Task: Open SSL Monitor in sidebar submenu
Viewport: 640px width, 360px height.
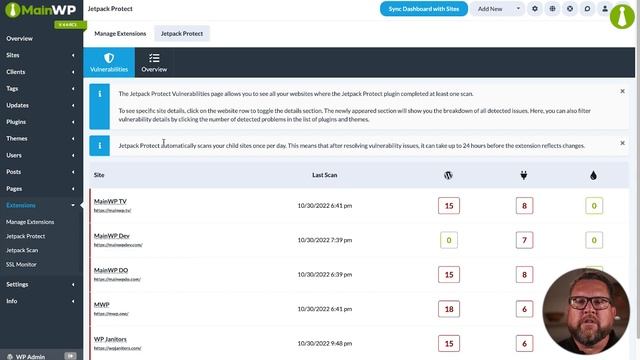Action: coord(21,264)
